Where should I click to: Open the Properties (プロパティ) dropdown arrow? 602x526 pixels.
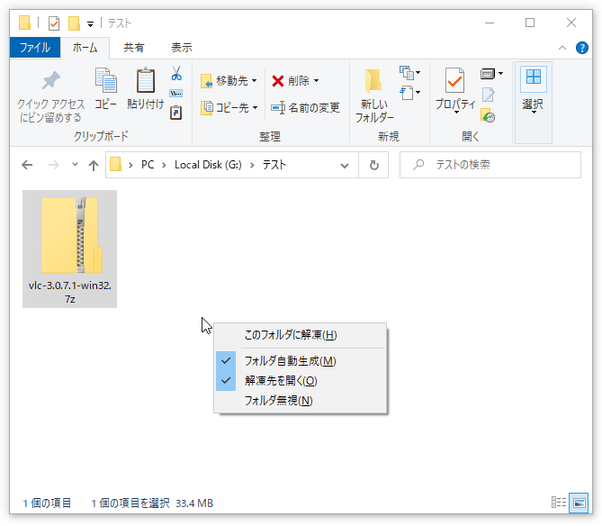[x=456, y=112]
